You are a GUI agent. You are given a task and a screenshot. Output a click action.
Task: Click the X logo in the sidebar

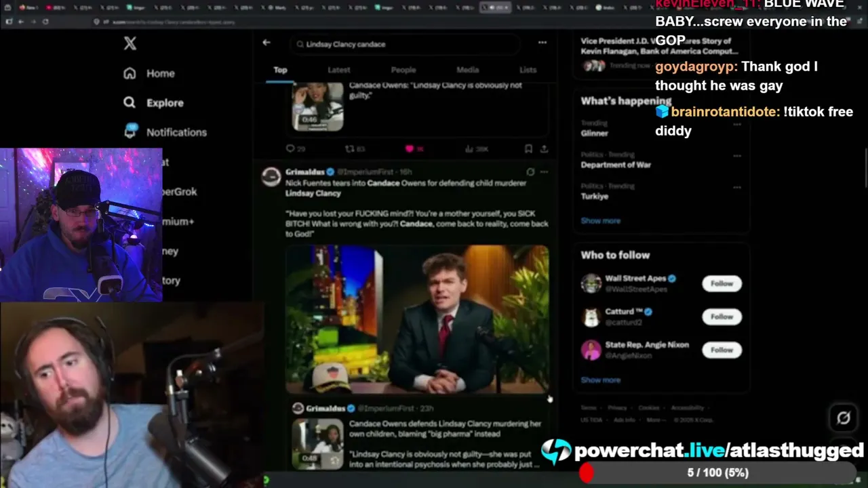coord(130,43)
